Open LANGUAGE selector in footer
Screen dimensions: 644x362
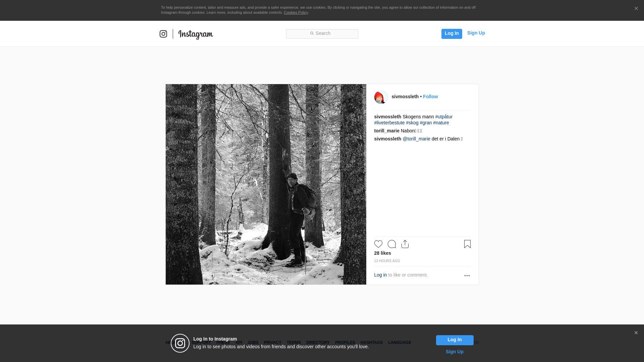click(x=399, y=343)
